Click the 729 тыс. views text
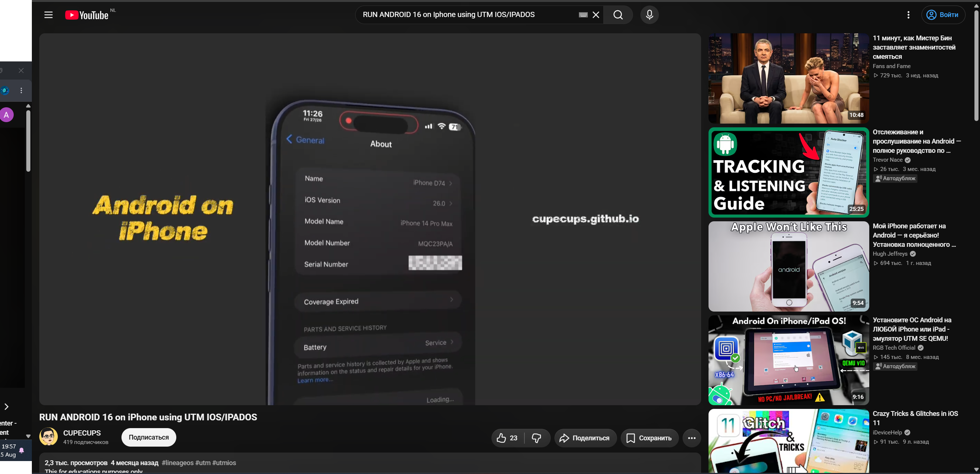This screenshot has width=980, height=474. pyautogui.click(x=891, y=75)
